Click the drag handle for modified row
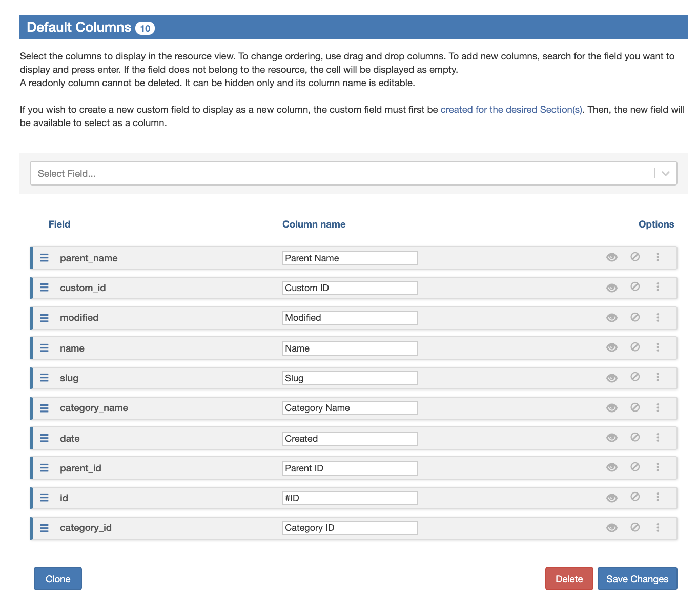698x616 pixels. (x=45, y=318)
